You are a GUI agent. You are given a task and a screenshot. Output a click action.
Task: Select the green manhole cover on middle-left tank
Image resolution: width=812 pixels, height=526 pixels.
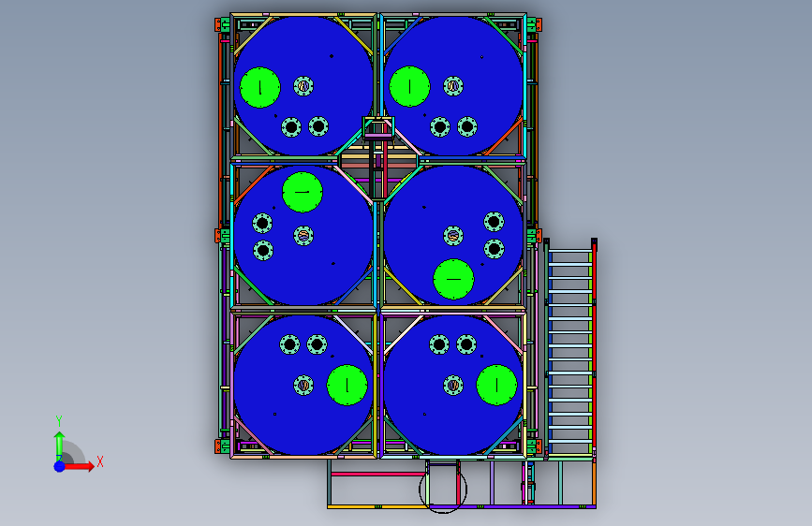[x=303, y=192]
